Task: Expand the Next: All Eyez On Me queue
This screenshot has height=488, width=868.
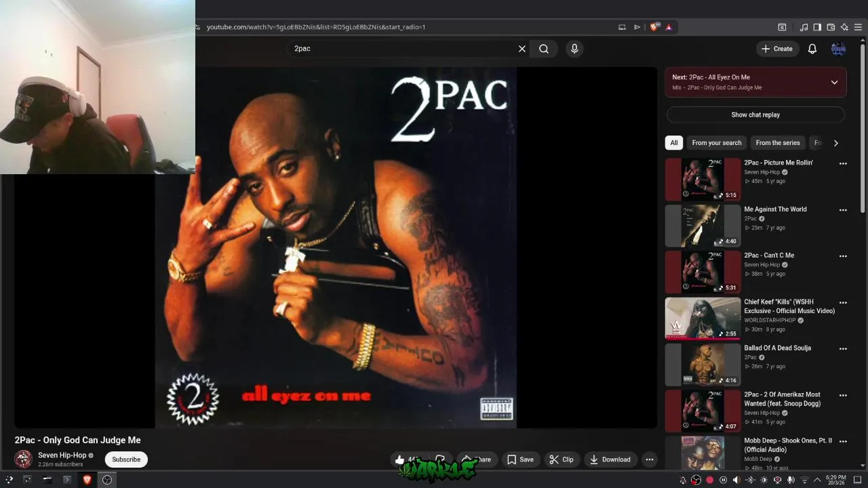Action: coord(834,82)
